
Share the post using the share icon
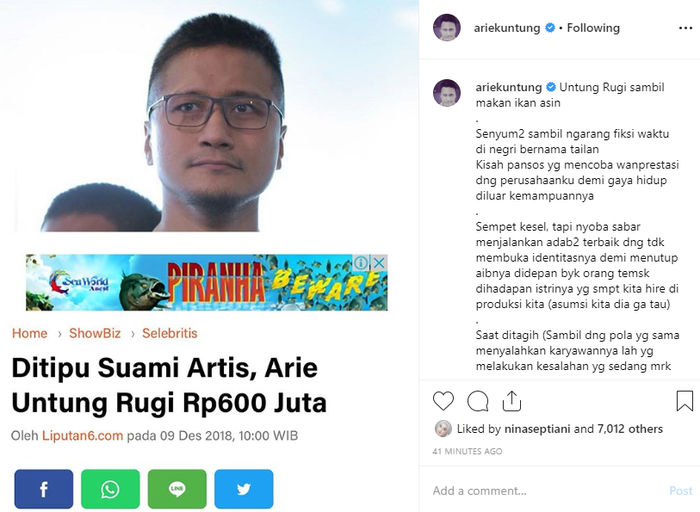point(512,400)
